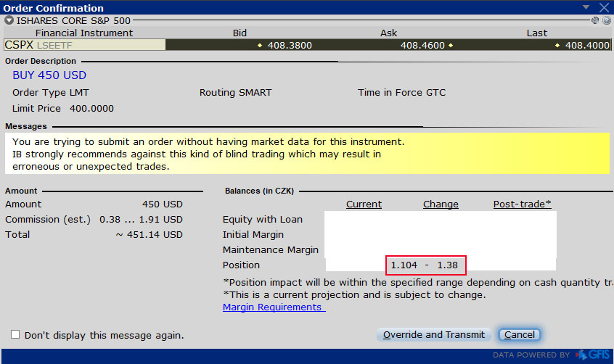Click the Financial Instrument column header

tap(84, 33)
